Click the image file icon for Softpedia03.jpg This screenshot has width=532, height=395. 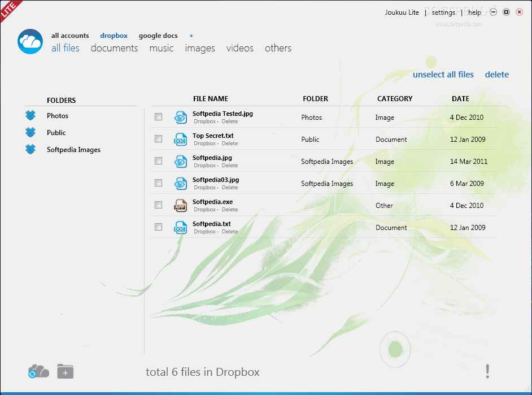(x=180, y=184)
